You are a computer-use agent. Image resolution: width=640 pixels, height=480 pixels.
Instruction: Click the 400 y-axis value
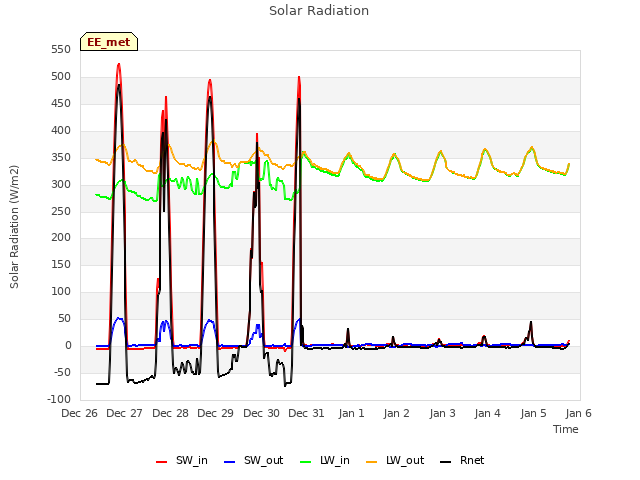(61, 131)
